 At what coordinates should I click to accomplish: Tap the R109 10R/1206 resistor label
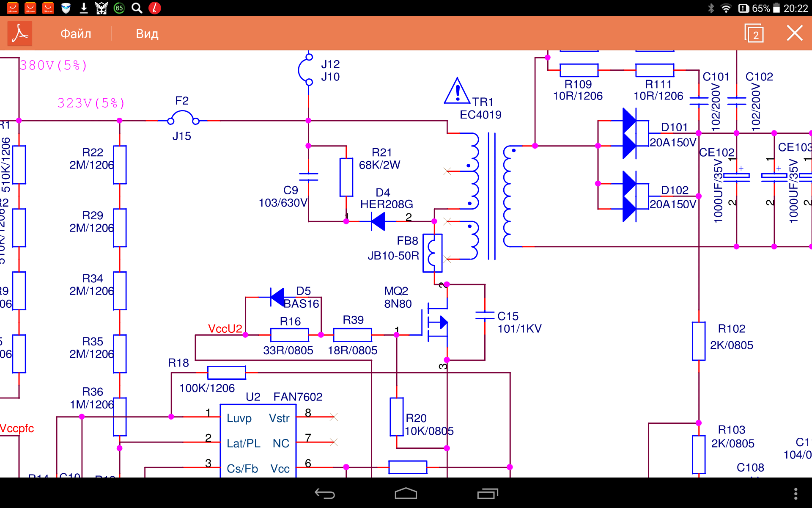578,90
